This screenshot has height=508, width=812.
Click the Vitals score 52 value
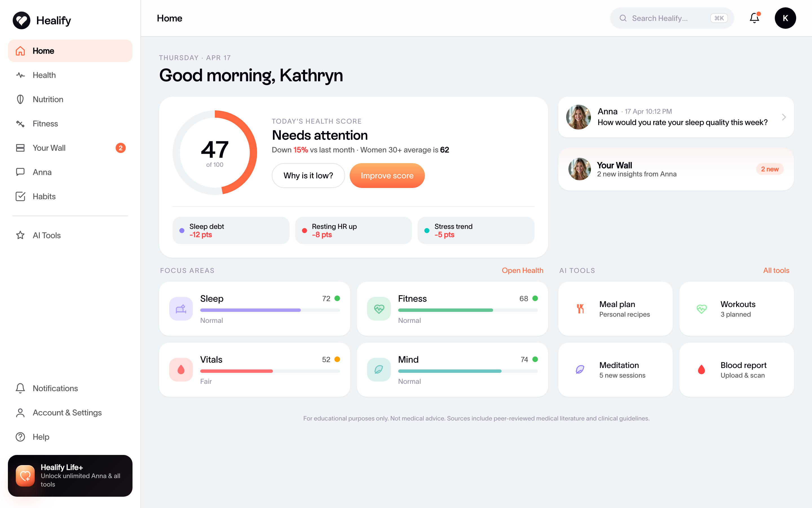326,360
